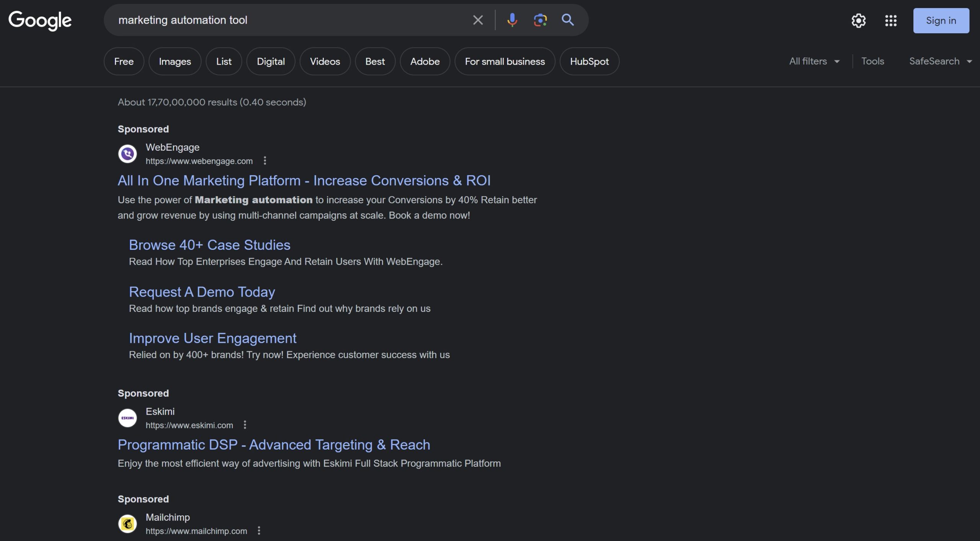980x541 pixels.
Task: Apply the HubSpot filter chip
Action: (589, 61)
